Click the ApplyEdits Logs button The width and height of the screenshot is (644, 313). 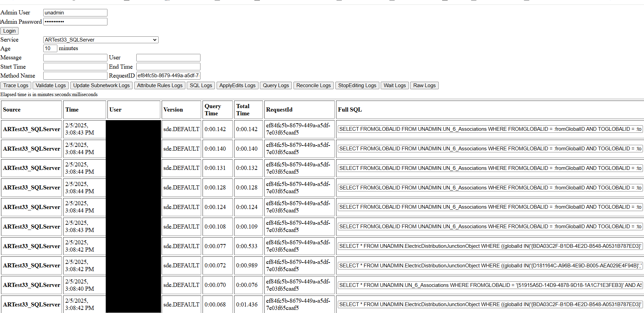[x=237, y=85]
